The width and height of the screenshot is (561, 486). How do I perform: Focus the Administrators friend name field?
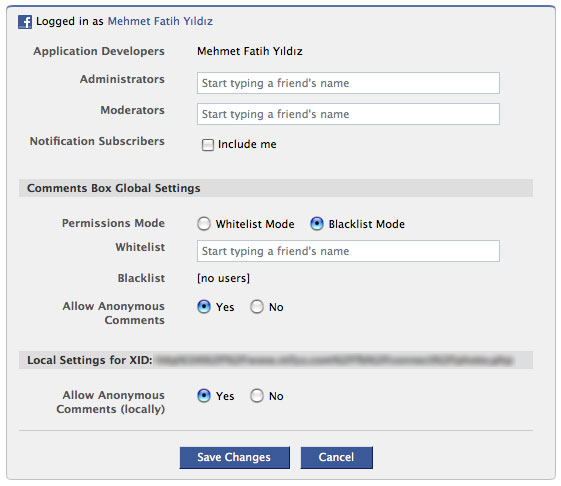tap(348, 83)
